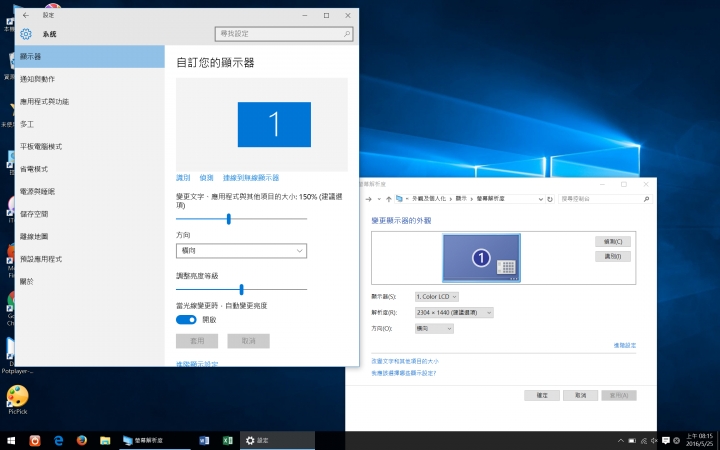Click the battery icon in the system tray
This screenshot has height=450, width=720.
[632, 441]
